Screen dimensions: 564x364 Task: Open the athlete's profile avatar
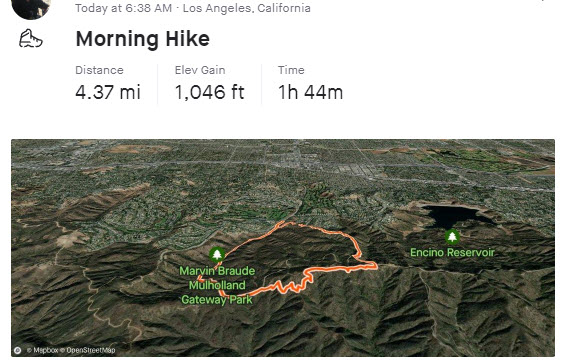tap(31, 8)
